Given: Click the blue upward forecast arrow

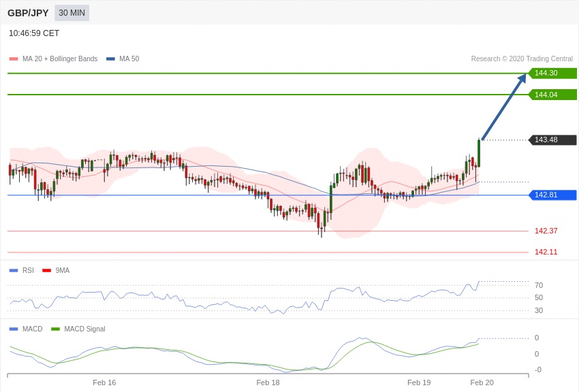Looking at the screenshot, I should pyautogui.click(x=504, y=106).
